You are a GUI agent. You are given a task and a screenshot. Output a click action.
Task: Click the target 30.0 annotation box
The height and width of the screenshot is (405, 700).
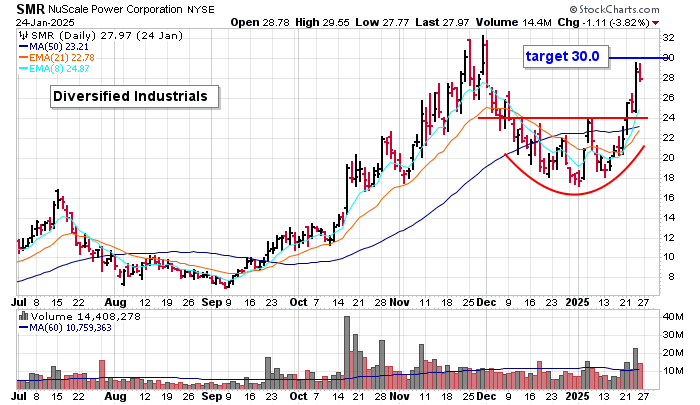coord(566,57)
